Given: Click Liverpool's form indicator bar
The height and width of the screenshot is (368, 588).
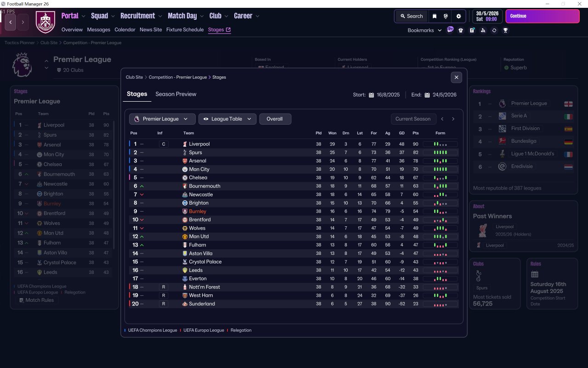Looking at the screenshot, I should click(440, 144).
